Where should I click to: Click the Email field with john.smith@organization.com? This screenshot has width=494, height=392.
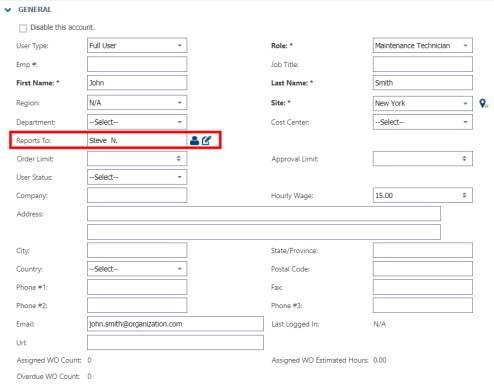(175, 324)
